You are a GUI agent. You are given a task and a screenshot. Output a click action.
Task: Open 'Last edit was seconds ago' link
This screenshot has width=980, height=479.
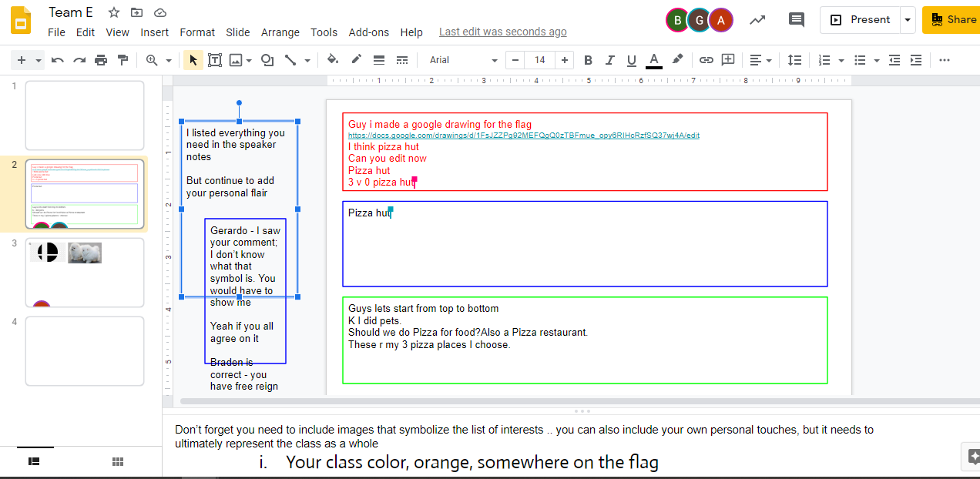pos(503,32)
